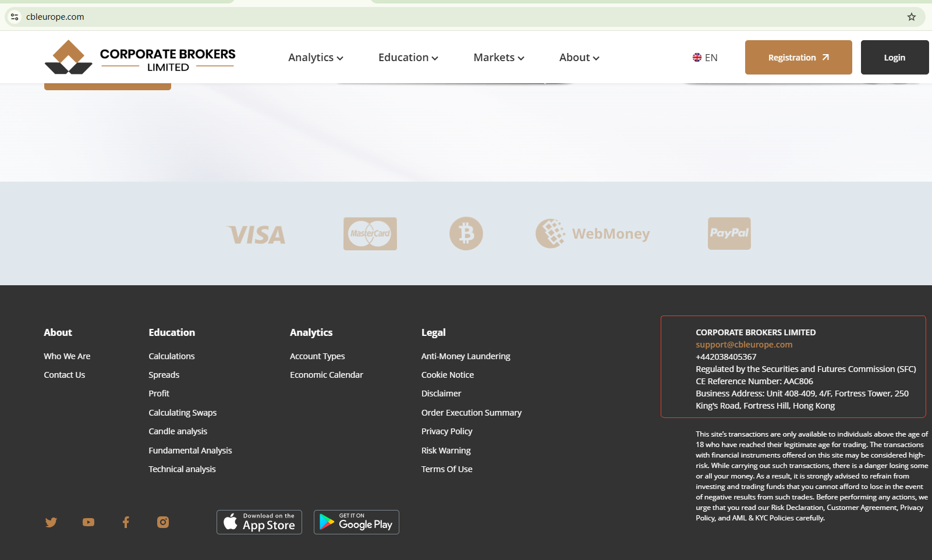Click the Bitcoin payment icon

point(466,234)
